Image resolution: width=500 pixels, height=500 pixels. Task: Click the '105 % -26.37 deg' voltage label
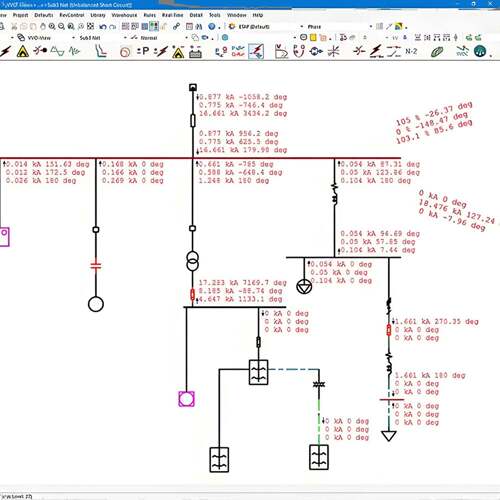click(x=434, y=114)
